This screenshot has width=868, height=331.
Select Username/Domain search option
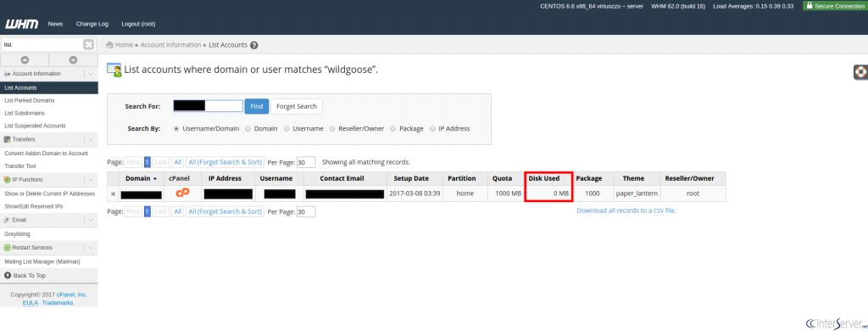pyautogui.click(x=176, y=129)
